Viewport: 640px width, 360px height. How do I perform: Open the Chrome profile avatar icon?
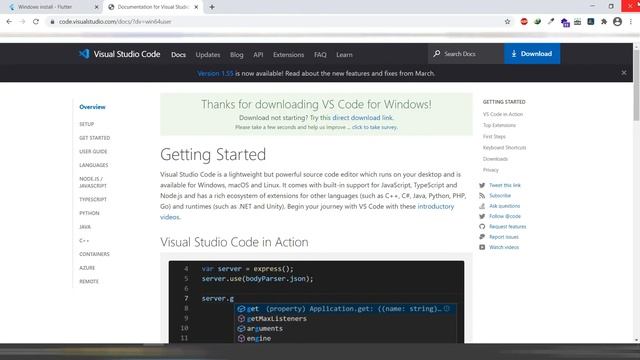click(618, 22)
